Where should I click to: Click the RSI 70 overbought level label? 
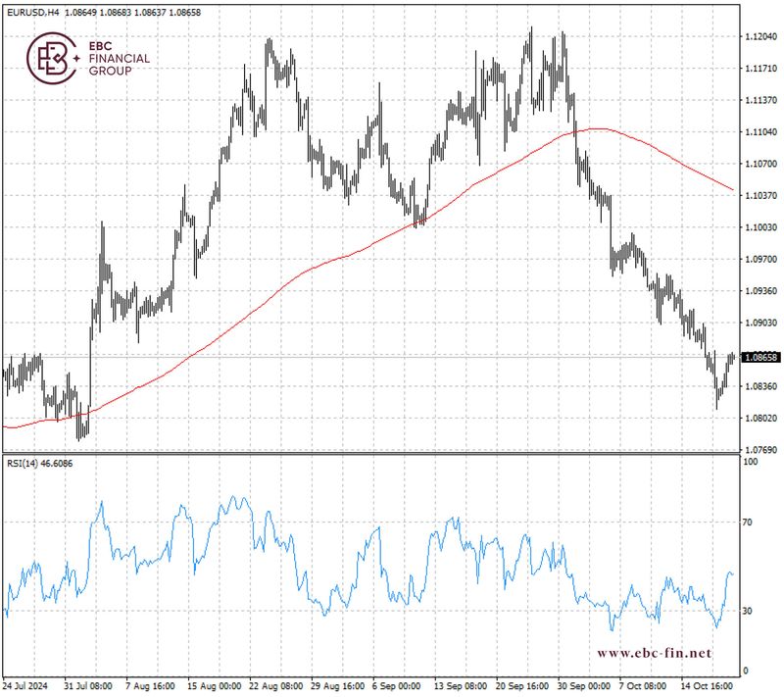coord(747,523)
